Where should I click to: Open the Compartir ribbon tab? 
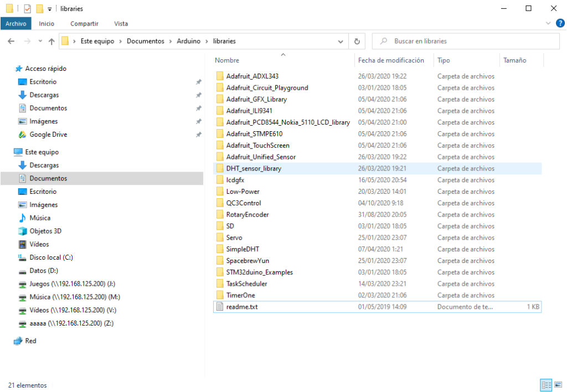(84, 23)
